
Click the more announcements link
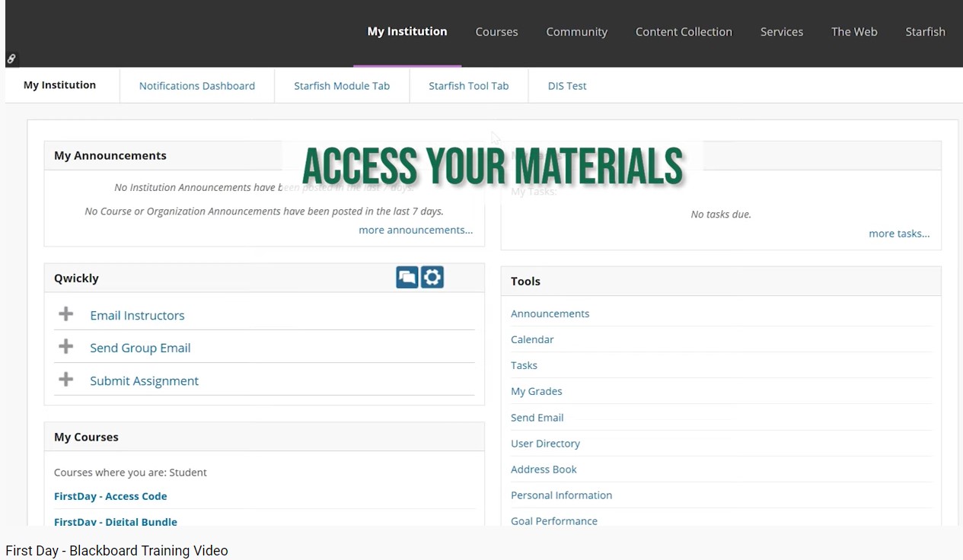pyautogui.click(x=416, y=230)
